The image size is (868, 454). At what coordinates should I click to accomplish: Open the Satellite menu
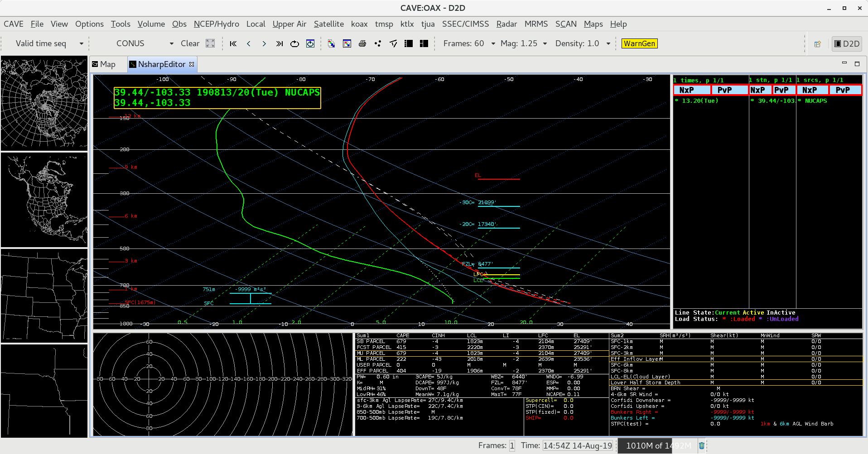[x=329, y=24]
